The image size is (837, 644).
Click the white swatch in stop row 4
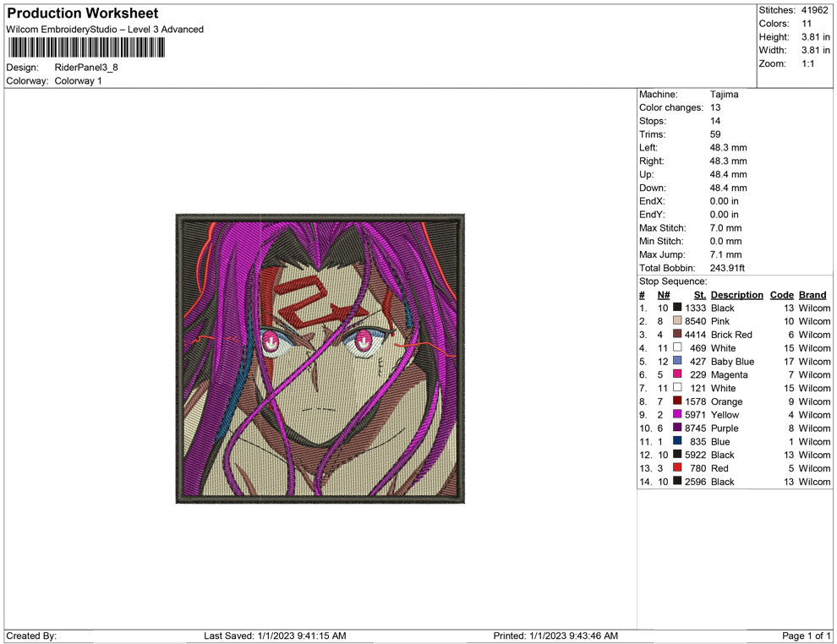pos(677,347)
